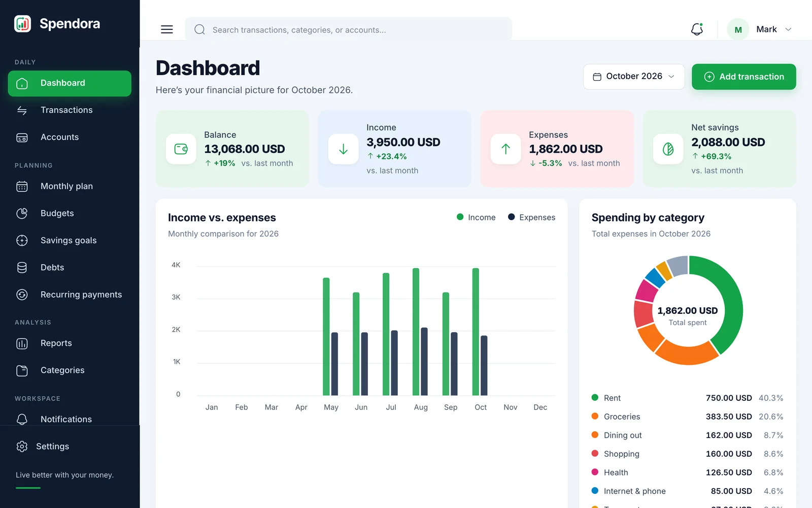Expand the Mark user menu chevron
Image resolution: width=812 pixels, height=508 pixels.
tap(788, 29)
